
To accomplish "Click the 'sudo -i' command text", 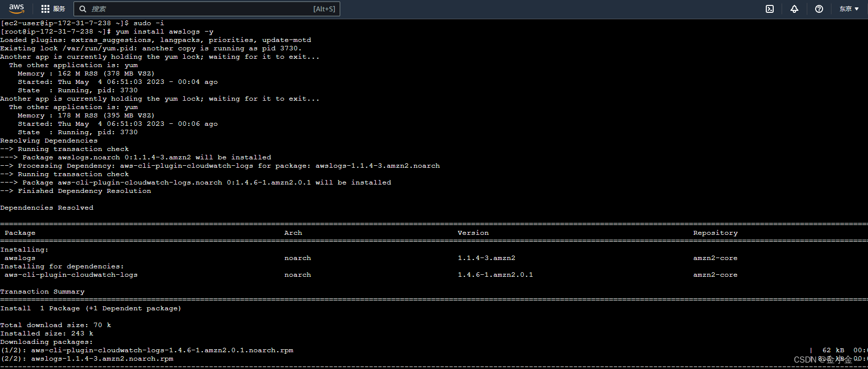I will coord(149,23).
